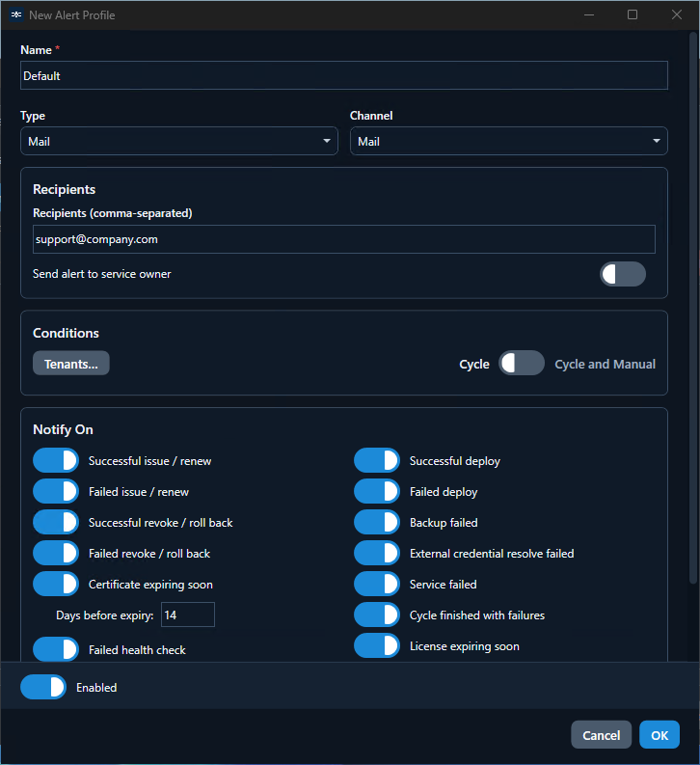
Task: Click the vertical scrollbar of the dialog
Action: [x=693, y=308]
